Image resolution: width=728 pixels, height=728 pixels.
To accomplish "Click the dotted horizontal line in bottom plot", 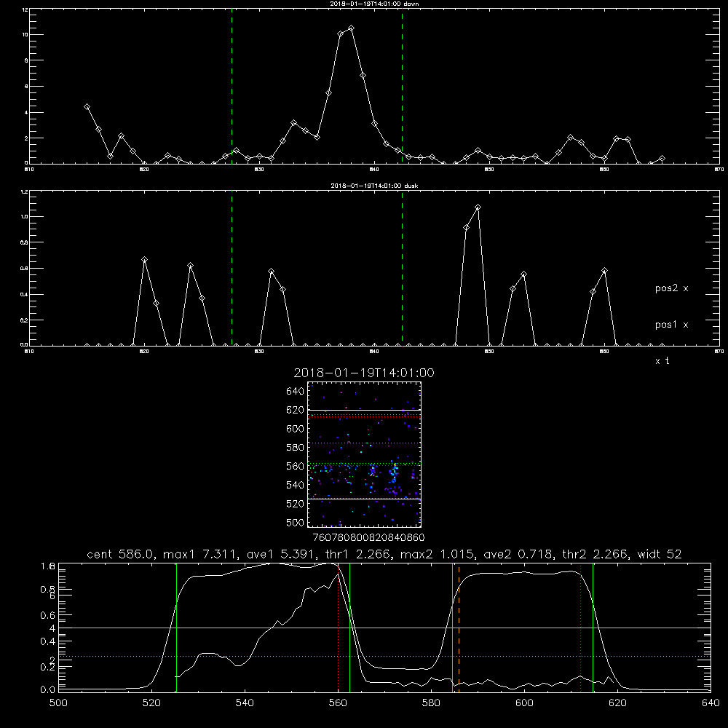I will pyautogui.click(x=384, y=656).
